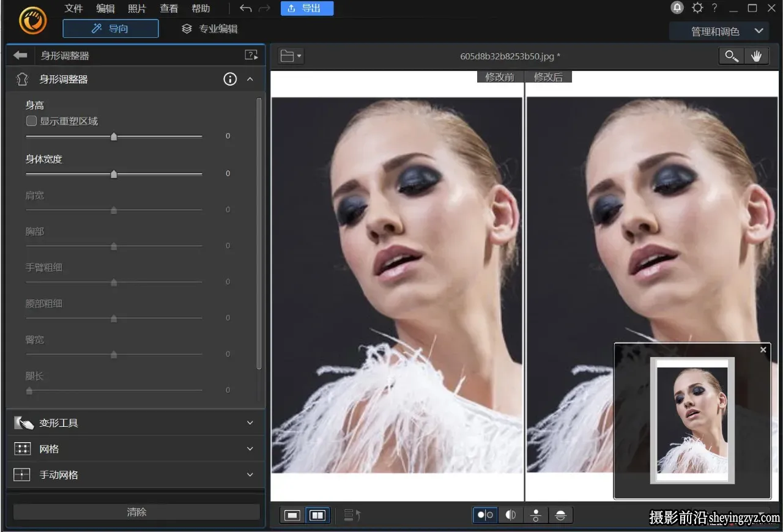
Task: Click the left panel vertical scrollbar
Action: coord(259,232)
